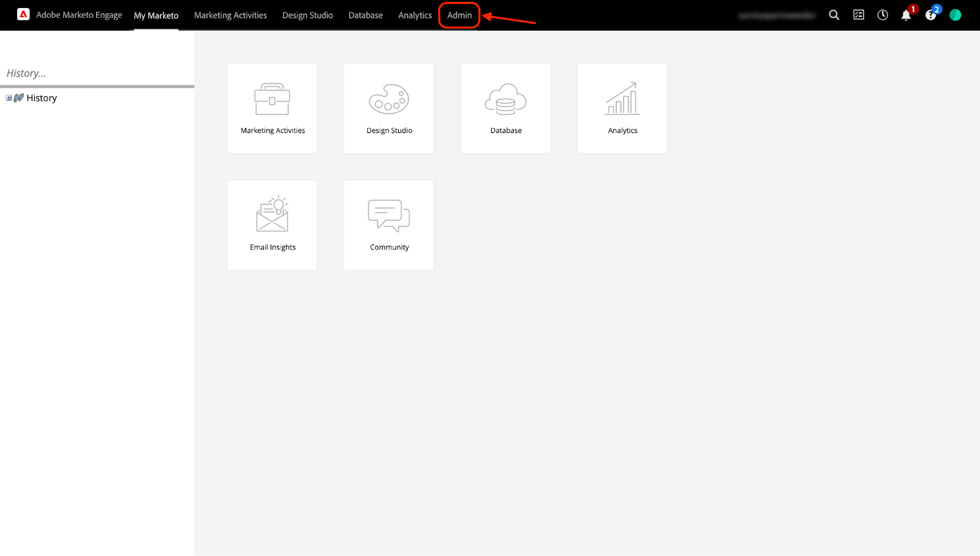Screen dimensions: 980x556
Task: Click the Adobe logo icon
Action: click(x=23, y=15)
